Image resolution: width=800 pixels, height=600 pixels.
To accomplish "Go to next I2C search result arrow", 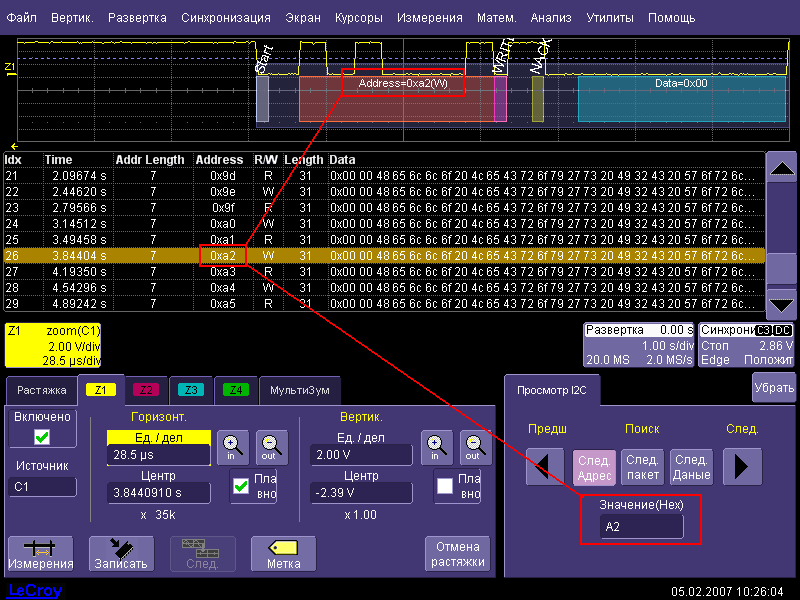I will [x=742, y=467].
